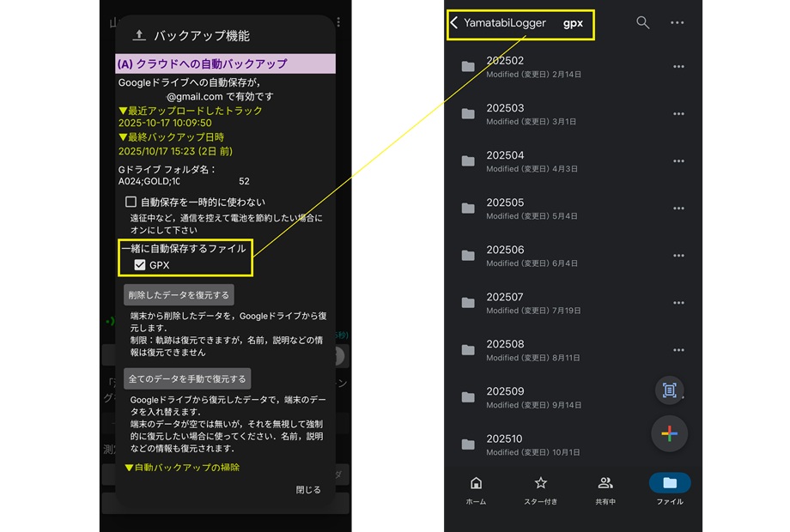Go to the 共有中 tab
This screenshot has height=532, width=790.
[605, 490]
